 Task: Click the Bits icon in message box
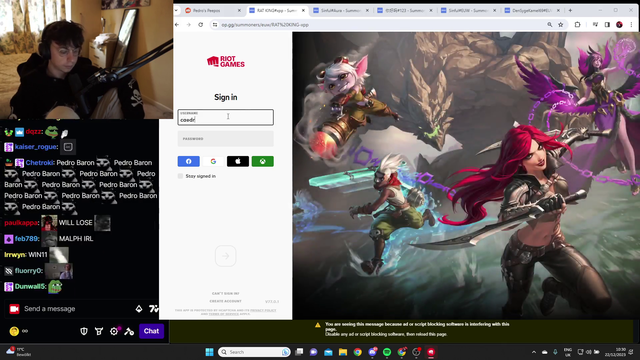pos(139,309)
